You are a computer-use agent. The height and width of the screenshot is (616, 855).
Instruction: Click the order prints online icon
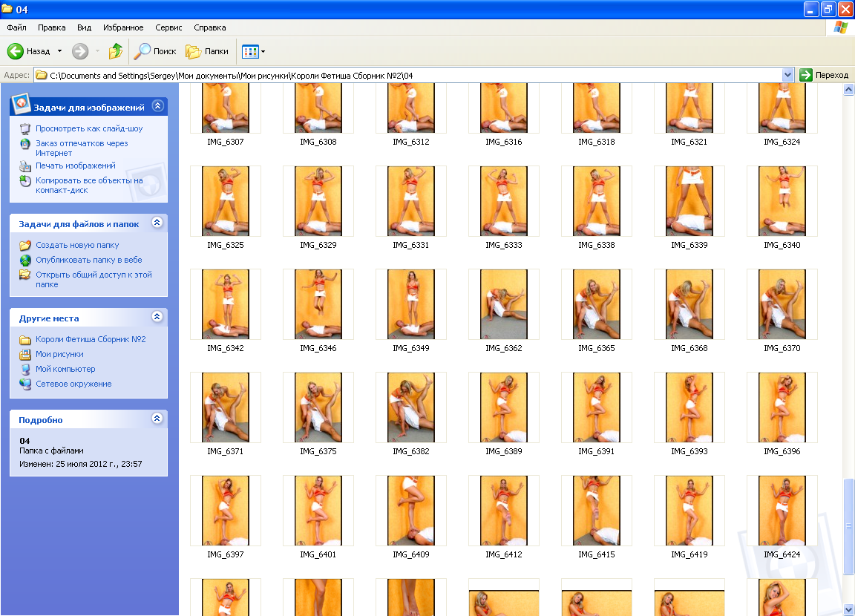point(25,144)
